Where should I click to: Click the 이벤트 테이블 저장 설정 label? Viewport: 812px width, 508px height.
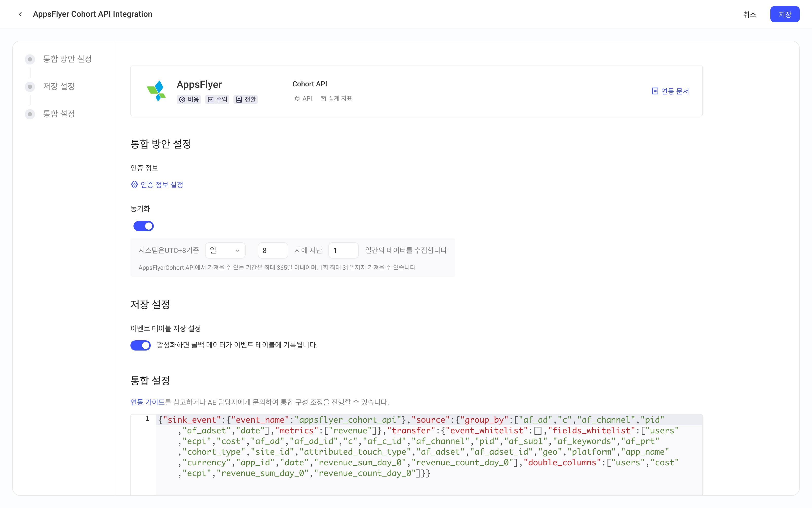click(x=165, y=328)
